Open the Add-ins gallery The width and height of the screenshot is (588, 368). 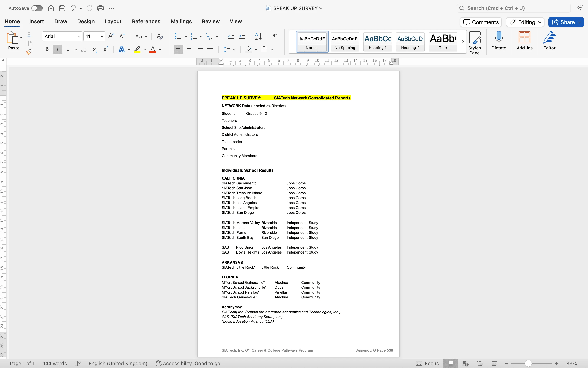point(525,41)
